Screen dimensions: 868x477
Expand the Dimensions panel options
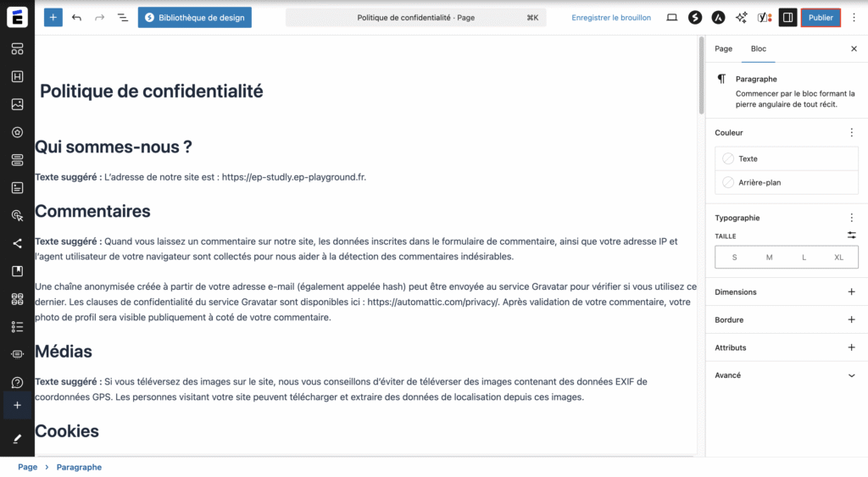coord(851,291)
